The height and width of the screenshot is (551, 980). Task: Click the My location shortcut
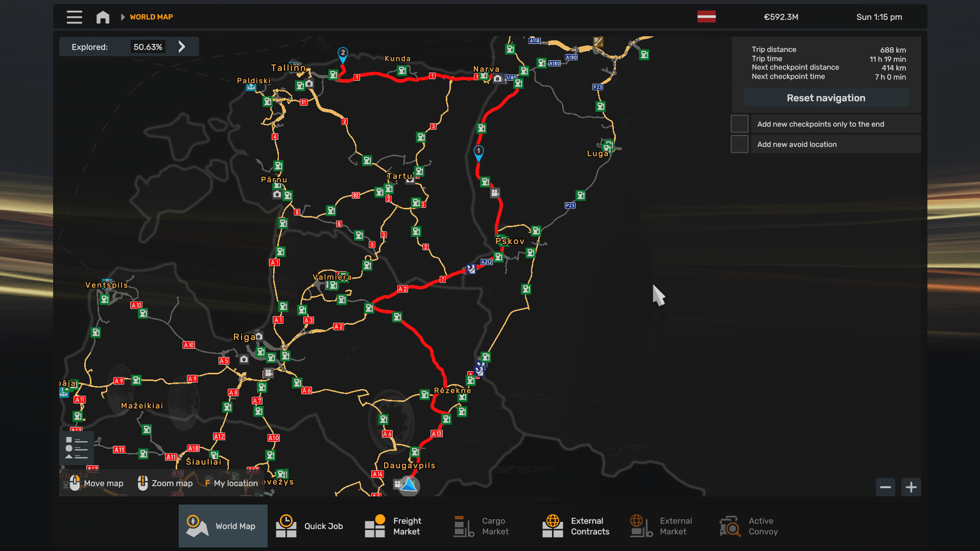[x=231, y=483]
